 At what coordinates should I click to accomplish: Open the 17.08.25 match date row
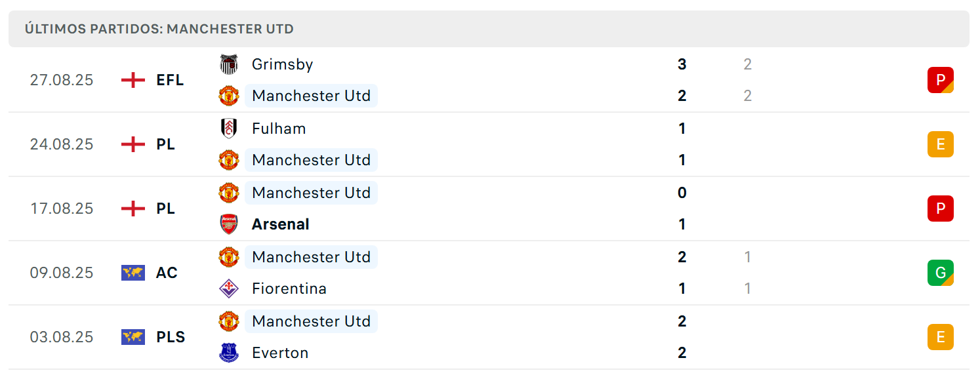[x=489, y=209]
